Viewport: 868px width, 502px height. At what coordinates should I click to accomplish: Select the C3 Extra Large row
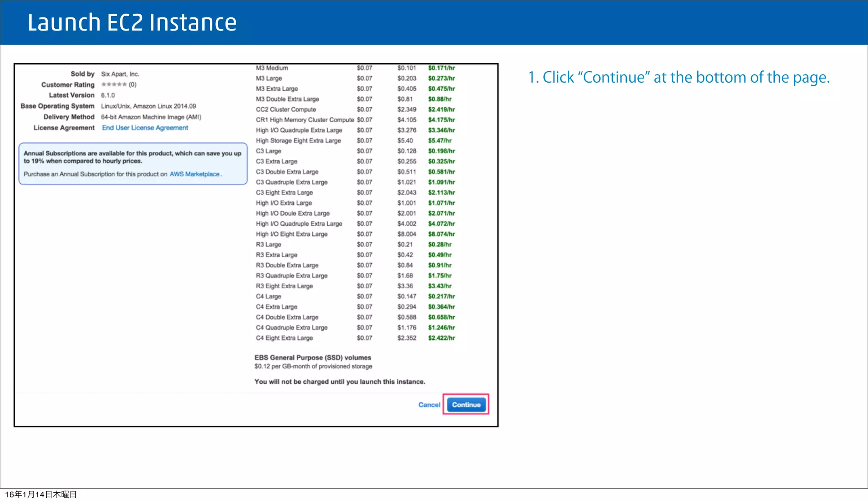(355, 162)
